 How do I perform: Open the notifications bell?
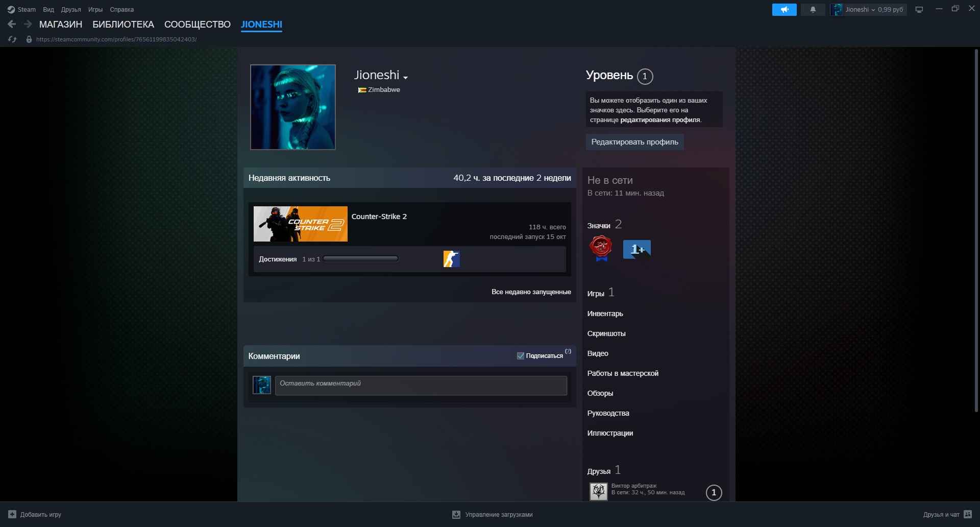813,10
